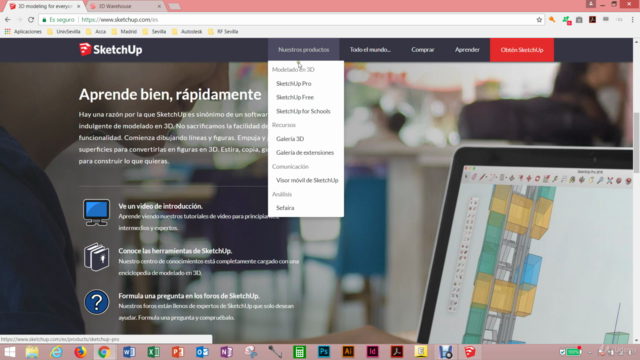Open Excel from the taskbar

pyautogui.click(x=153, y=352)
